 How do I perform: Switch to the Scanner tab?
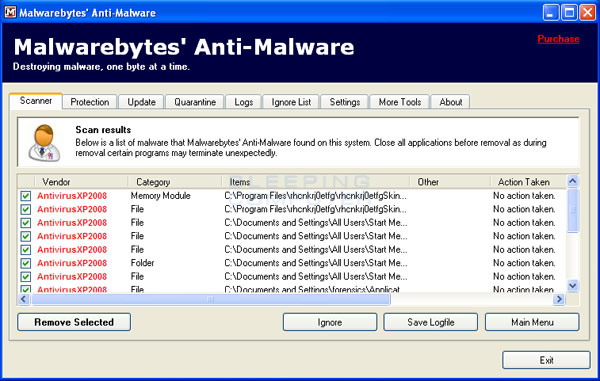point(36,101)
